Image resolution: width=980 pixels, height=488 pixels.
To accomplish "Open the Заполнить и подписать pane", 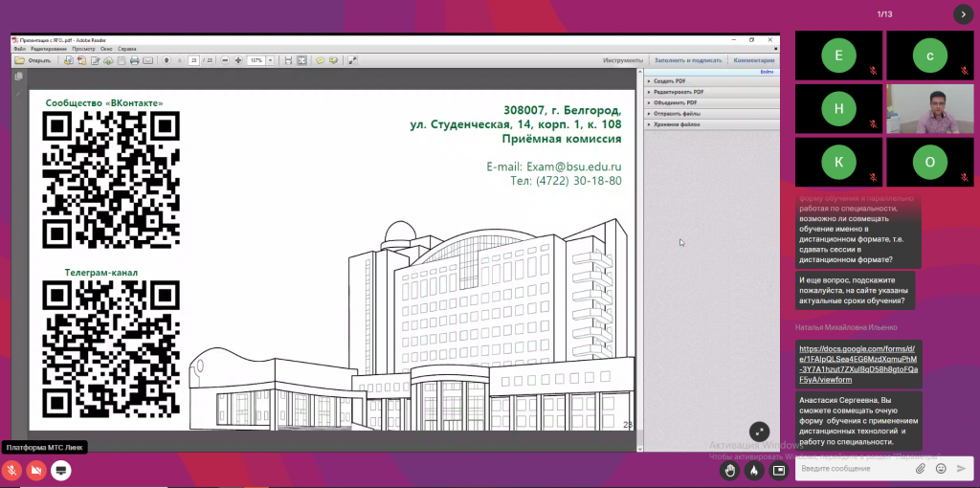I will click(688, 60).
